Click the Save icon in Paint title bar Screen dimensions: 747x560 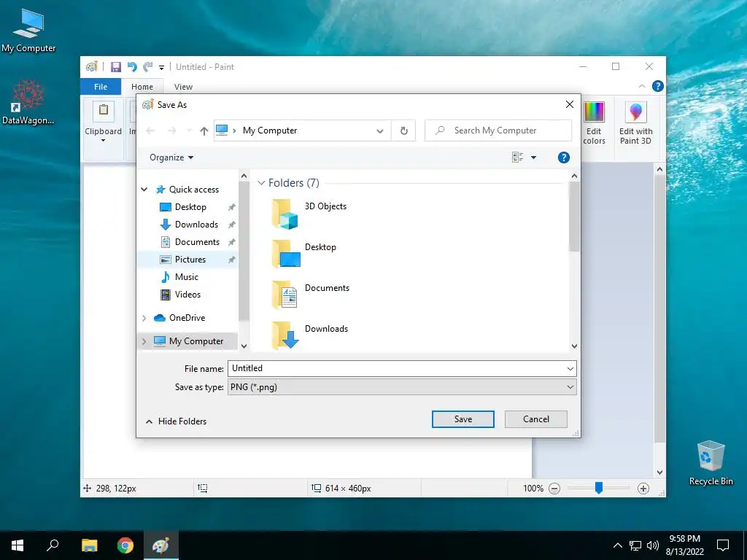[x=116, y=67]
